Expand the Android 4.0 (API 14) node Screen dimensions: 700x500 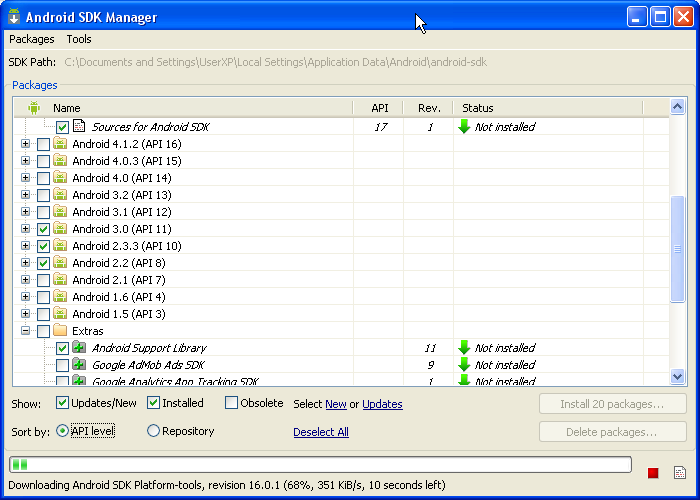pyautogui.click(x=25, y=178)
